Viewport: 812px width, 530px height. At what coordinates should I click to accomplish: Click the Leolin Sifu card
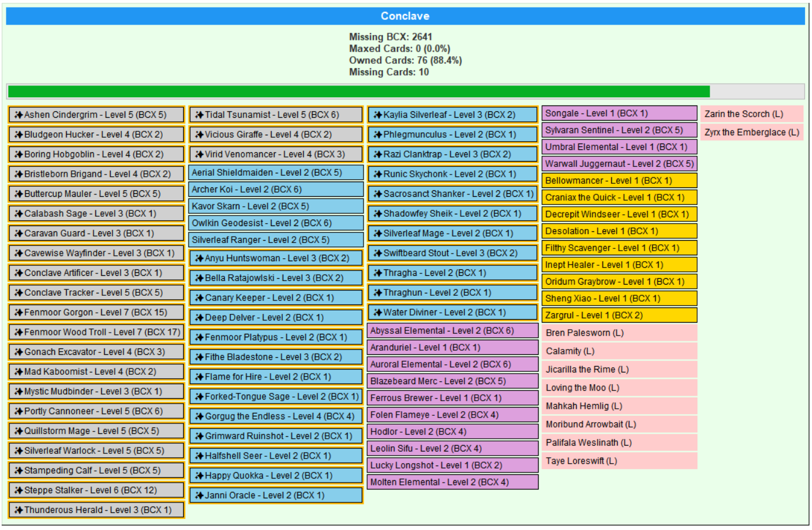click(x=453, y=449)
